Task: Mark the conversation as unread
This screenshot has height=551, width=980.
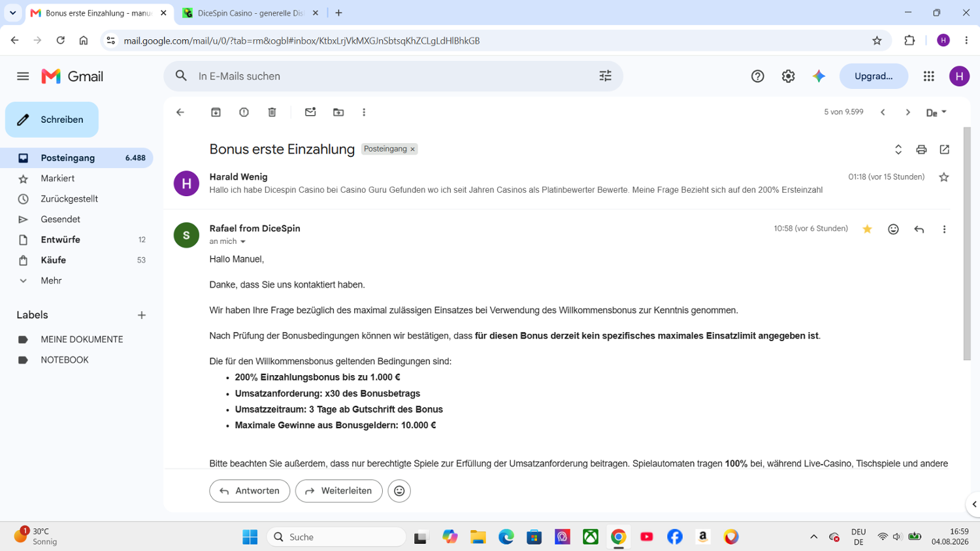Action: point(310,112)
